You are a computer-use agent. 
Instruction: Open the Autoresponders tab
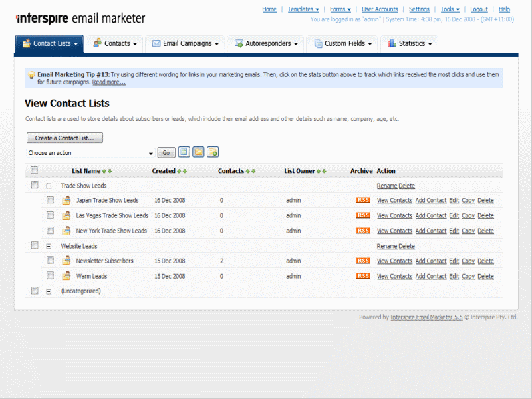pos(265,43)
